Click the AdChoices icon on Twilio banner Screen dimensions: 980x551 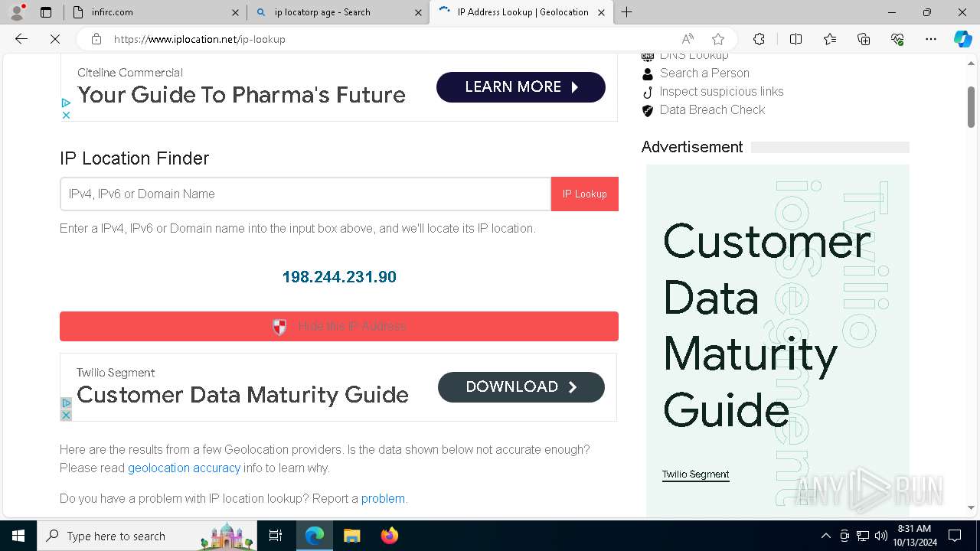point(66,403)
